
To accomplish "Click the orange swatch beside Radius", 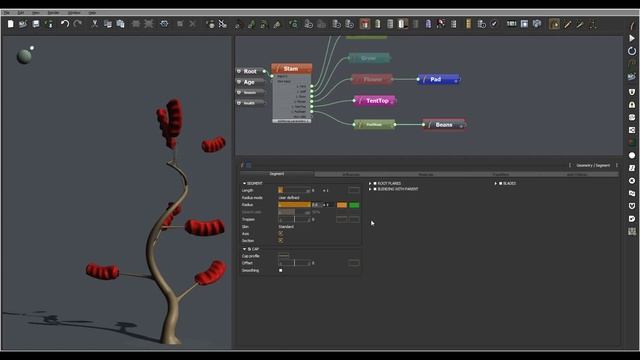I will [342, 205].
